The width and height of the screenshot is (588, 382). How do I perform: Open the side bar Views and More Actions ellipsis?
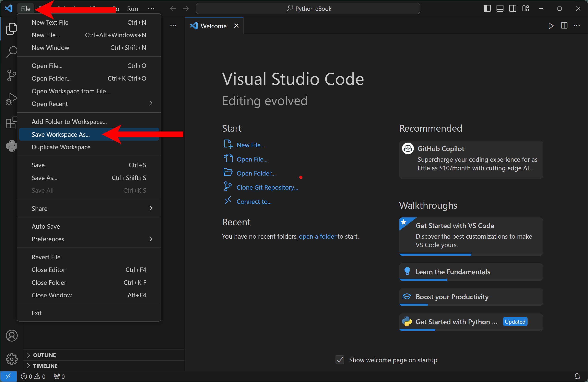pyautogui.click(x=173, y=26)
